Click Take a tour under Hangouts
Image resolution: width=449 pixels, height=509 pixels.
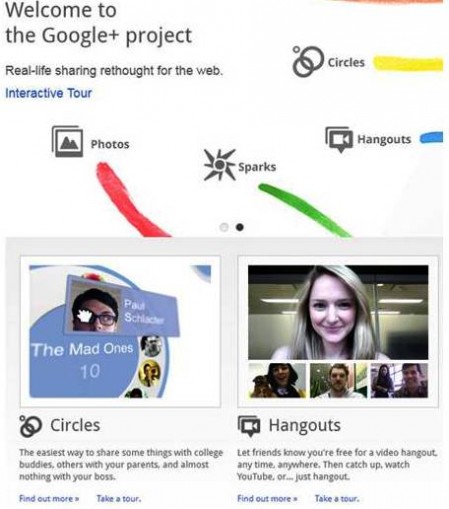click(337, 498)
